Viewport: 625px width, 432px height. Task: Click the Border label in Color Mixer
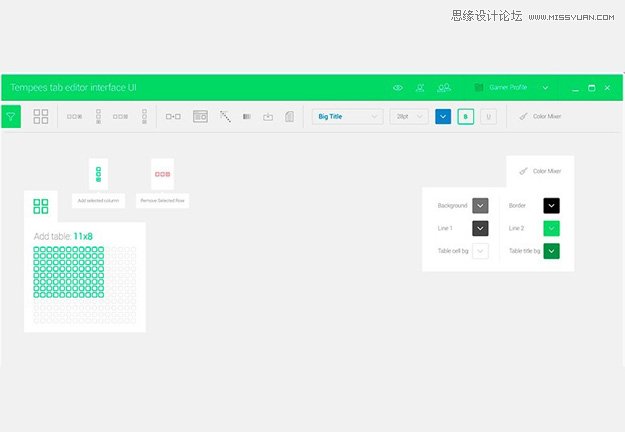pos(517,206)
